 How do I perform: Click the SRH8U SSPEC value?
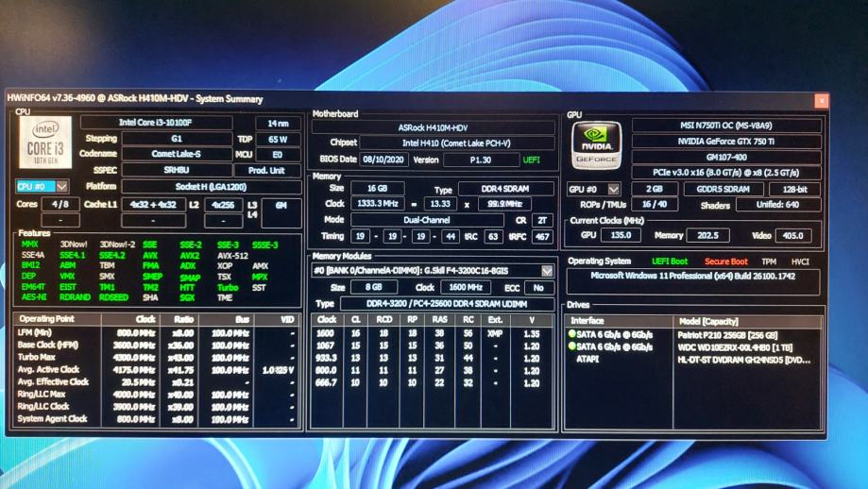tap(177, 170)
